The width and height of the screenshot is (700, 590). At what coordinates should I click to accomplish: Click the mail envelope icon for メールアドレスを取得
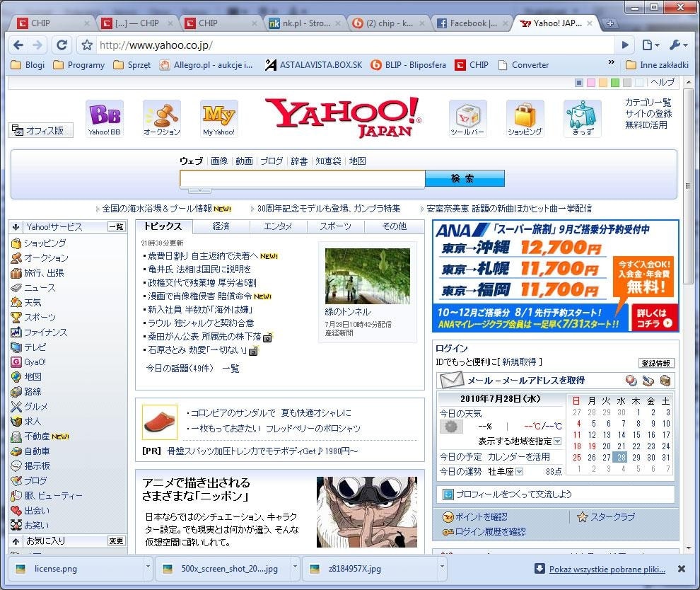[x=450, y=381]
